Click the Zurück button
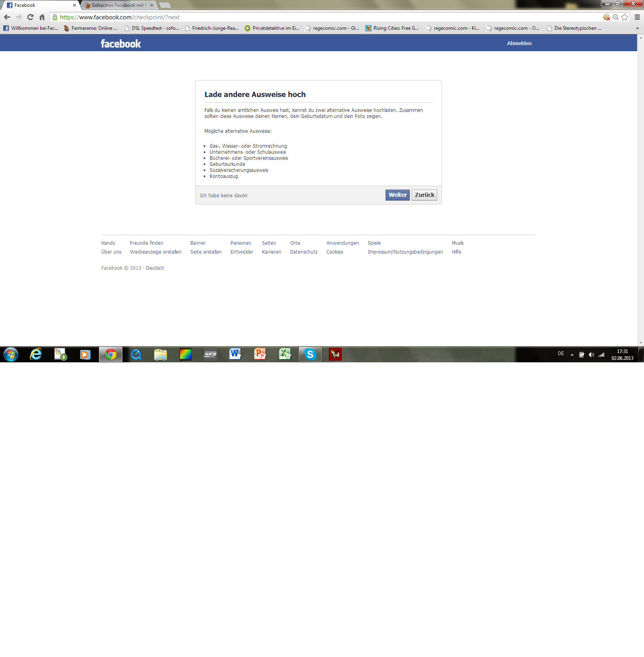Screen dimensions: 644x657 (x=425, y=195)
